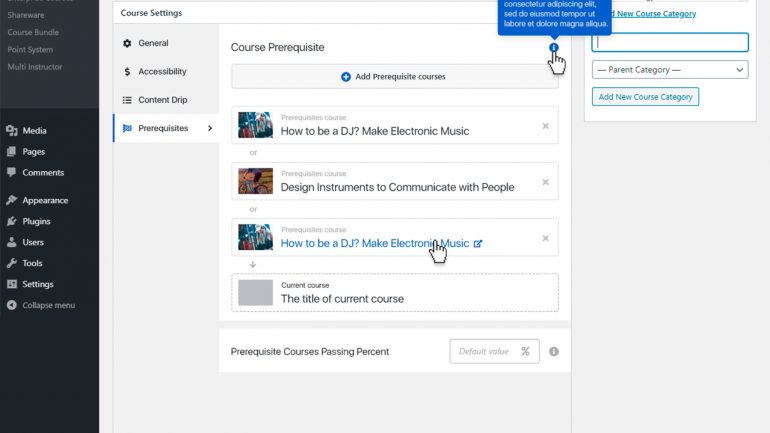This screenshot has width=770, height=433.
Task: Click the Collapse menu arrow icon
Action: 12,305
